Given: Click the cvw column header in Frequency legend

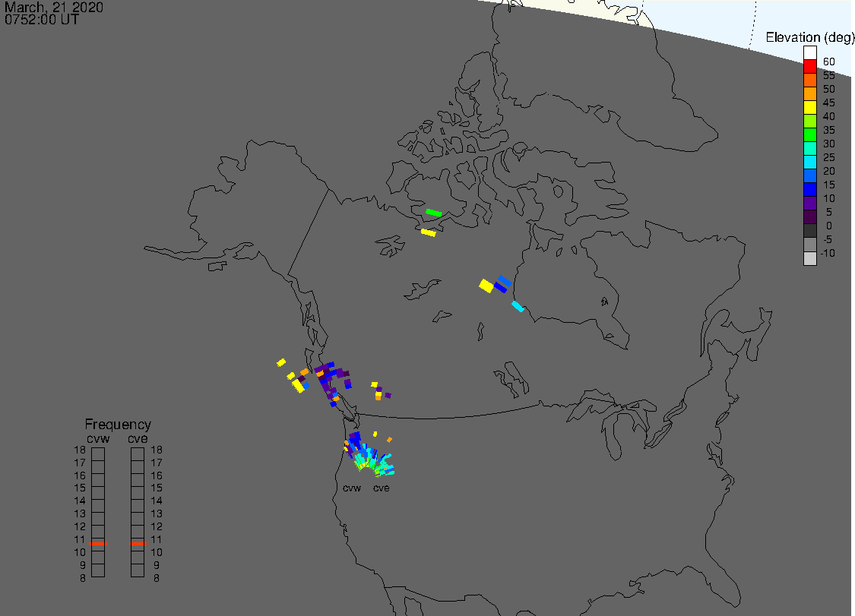Looking at the screenshot, I should pos(98,437).
